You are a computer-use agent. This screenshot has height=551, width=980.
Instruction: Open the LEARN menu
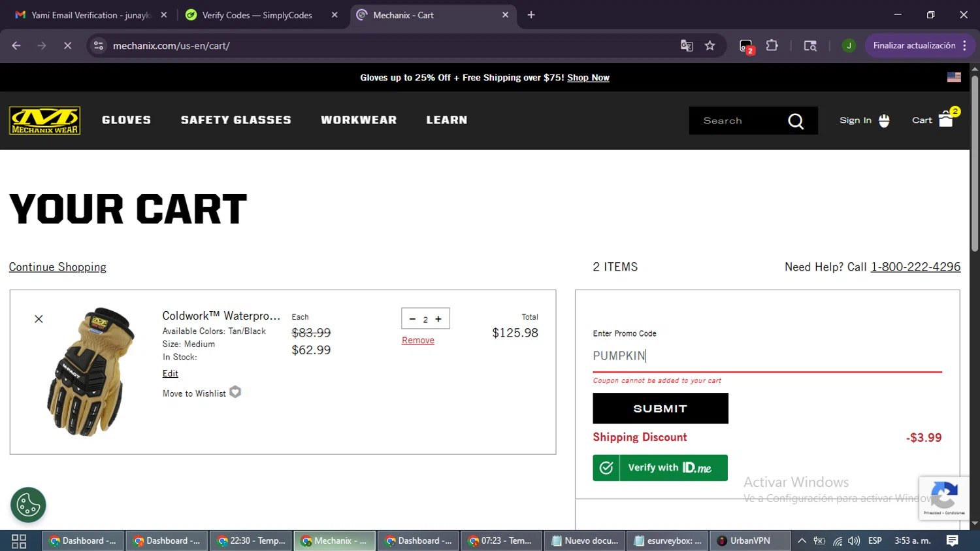(447, 120)
